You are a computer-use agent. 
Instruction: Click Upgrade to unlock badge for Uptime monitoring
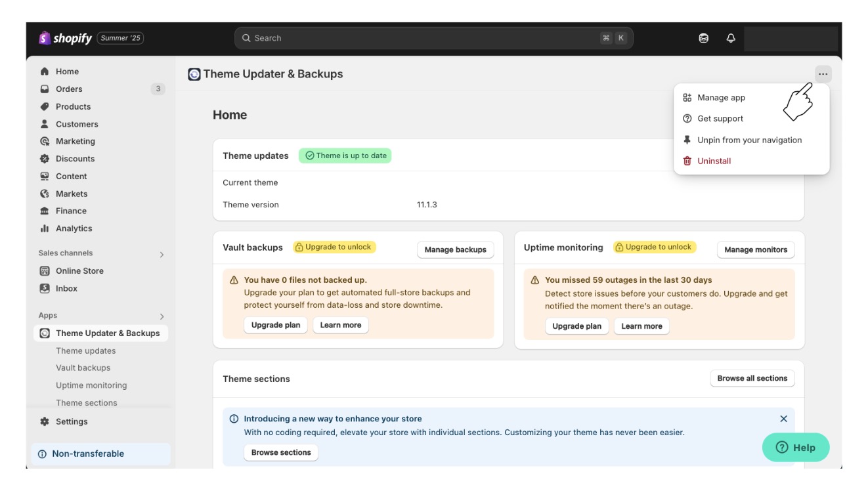(655, 247)
